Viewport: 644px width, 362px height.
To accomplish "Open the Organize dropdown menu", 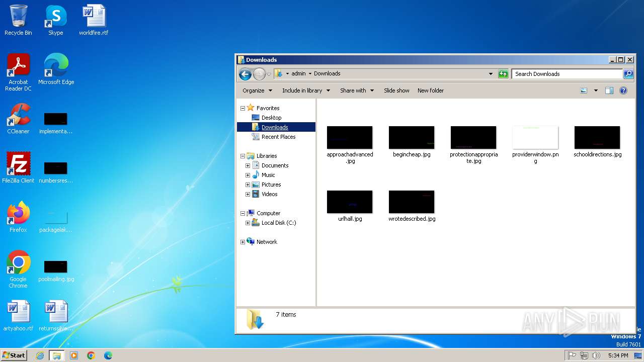I will tap(257, 90).
